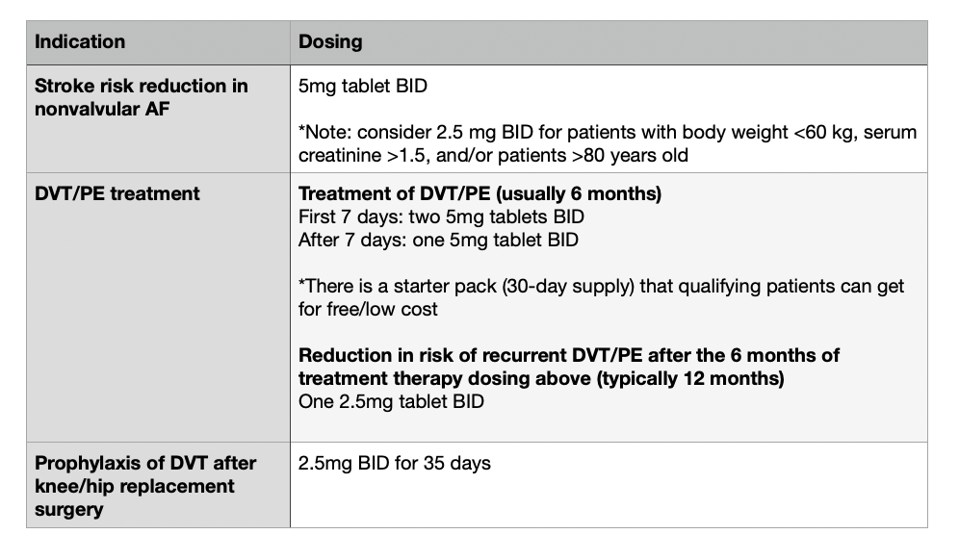Image resolution: width=959 pixels, height=560 pixels.
Task: Click One 2.5mg tablet BID text
Action: click(391, 401)
